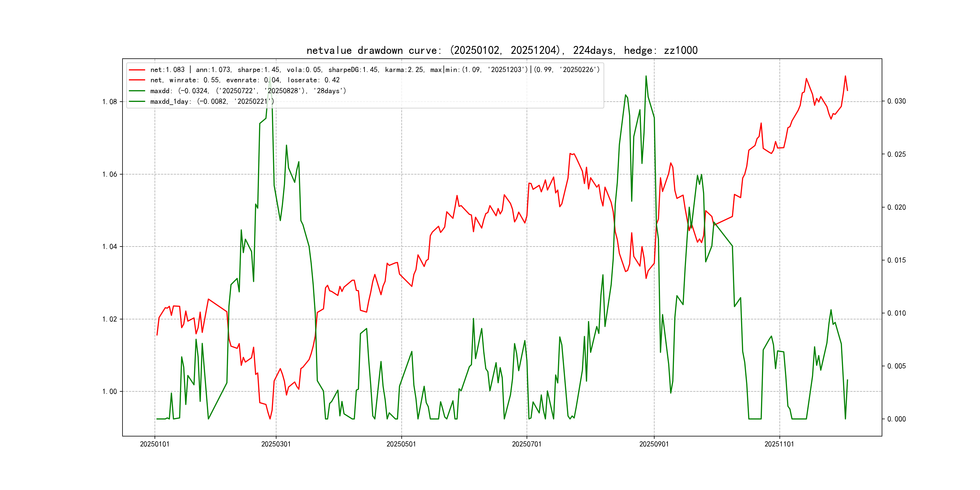The height and width of the screenshot is (490, 980).
Task: Click the 20250301 x-axis tick label
Action: [276, 444]
